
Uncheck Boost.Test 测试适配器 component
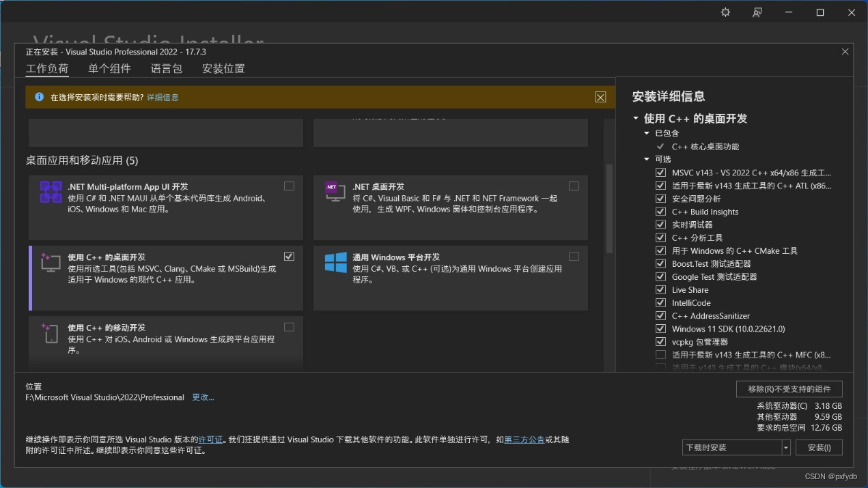point(660,263)
